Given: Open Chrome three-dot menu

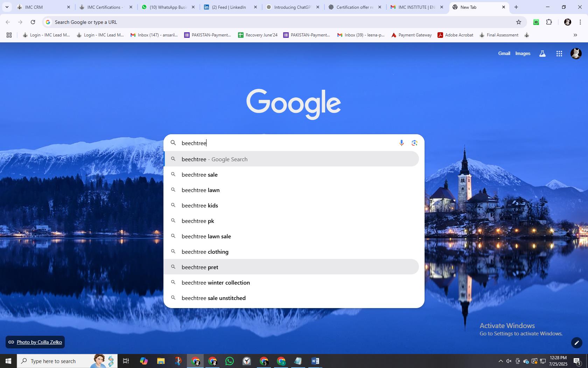Looking at the screenshot, I should pyautogui.click(x=580, y=22).
